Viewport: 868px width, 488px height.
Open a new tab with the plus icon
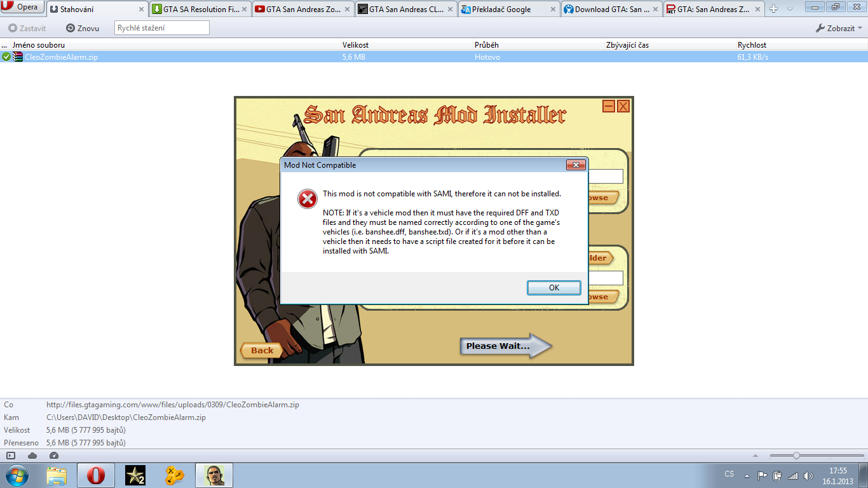(773, 9)
